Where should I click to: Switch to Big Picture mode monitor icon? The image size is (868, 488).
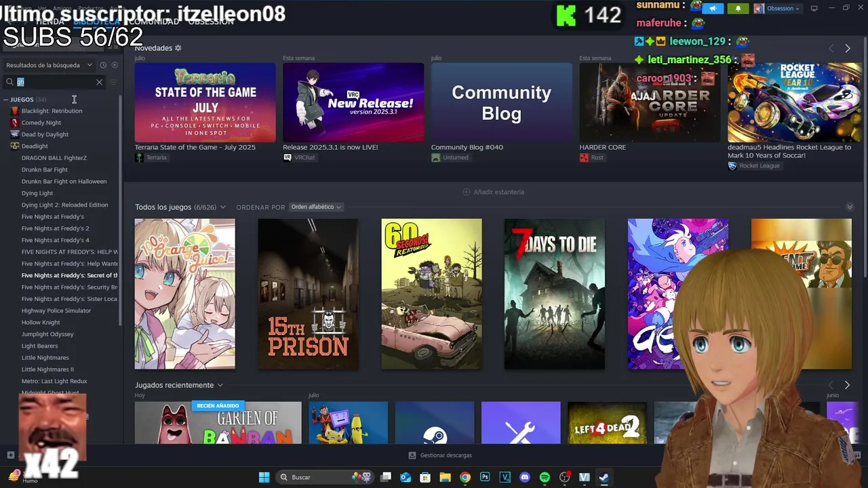(814, 8)
